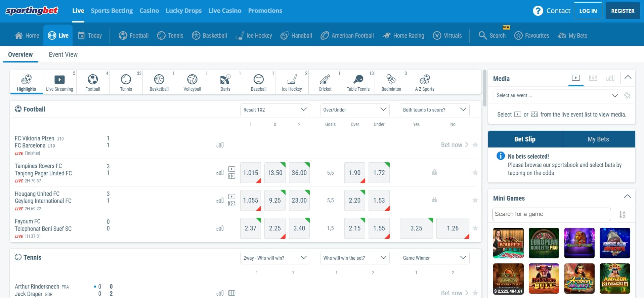Open the Search magnifier in navigation
Image resolution: width=644 pixels, height=298 pixels.
tap(483, 35)
